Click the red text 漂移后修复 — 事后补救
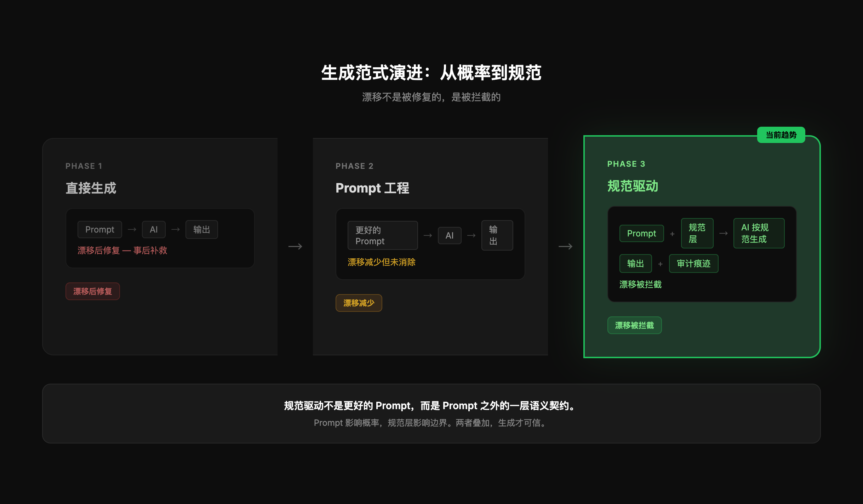 (x=122, y=250)
